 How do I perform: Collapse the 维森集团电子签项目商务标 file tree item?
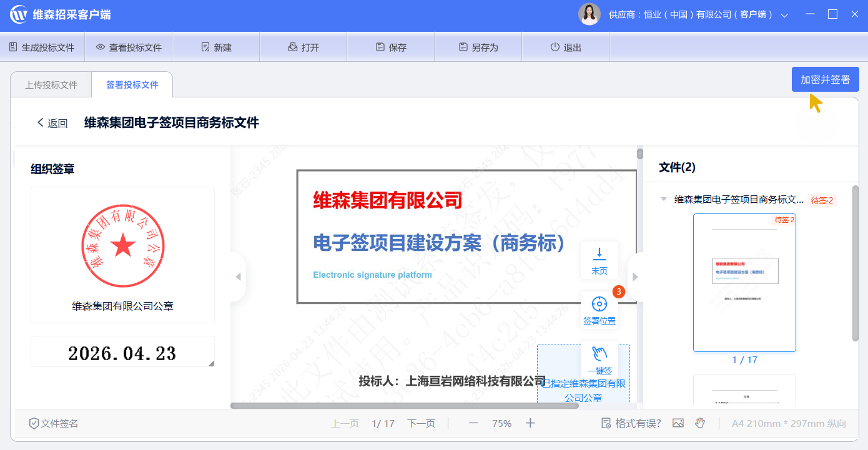click(663, 200)
